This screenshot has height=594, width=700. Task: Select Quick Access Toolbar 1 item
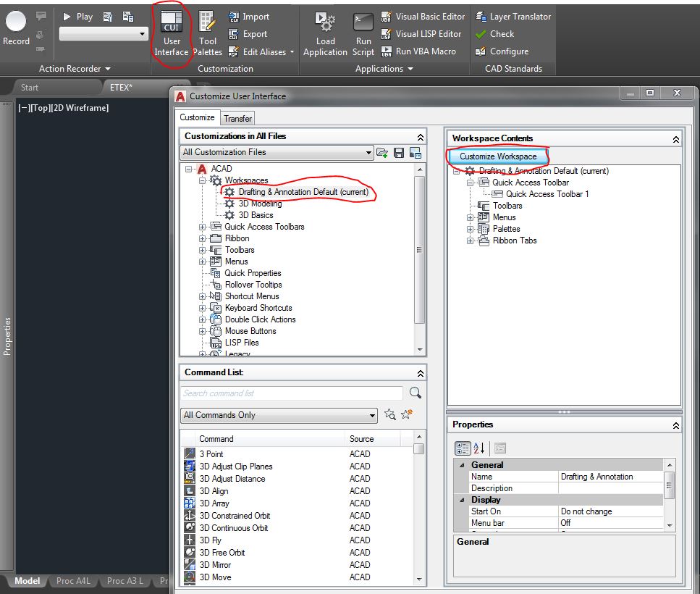click(547, 194)
